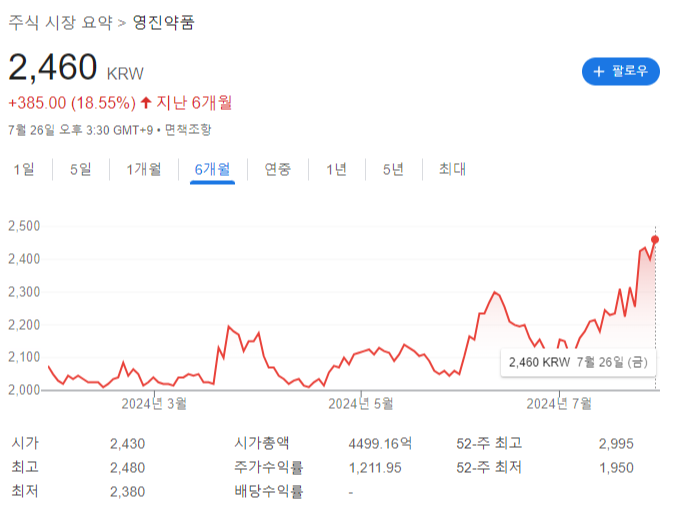Click the 팔로우 follow button
674x505 pixels.
pyautogui.click(x=620, y=71)
